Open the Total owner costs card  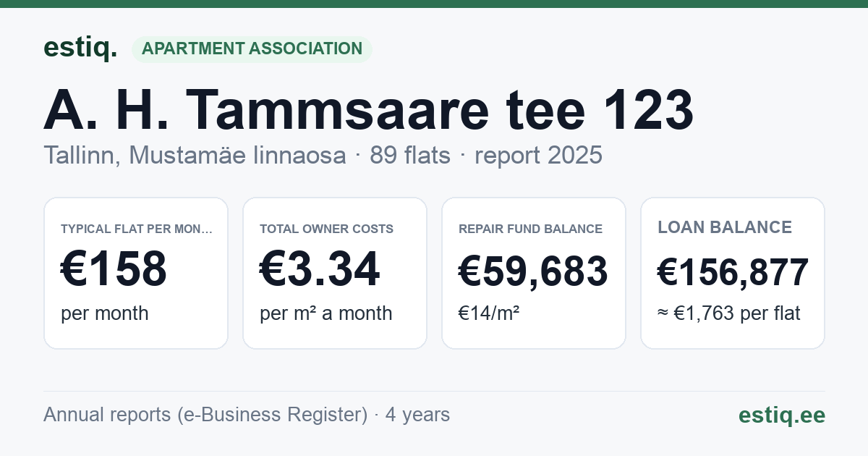335,273
